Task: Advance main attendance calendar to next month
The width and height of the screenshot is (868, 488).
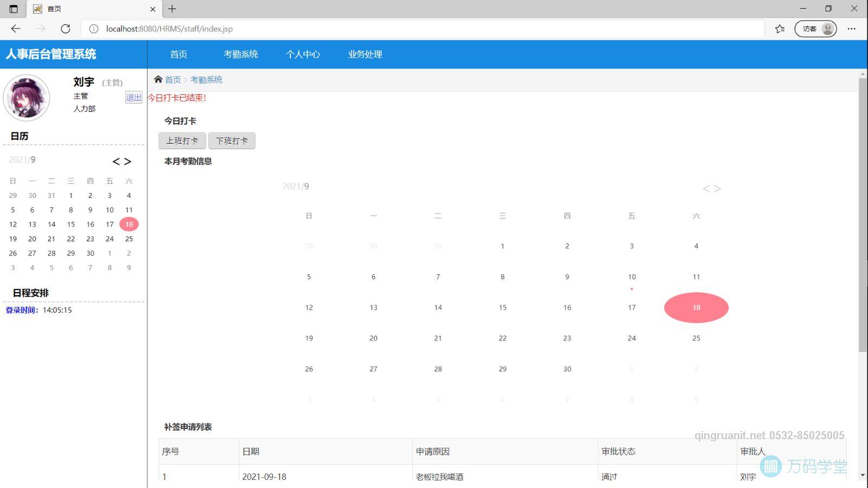Action: tap(717, 188)
